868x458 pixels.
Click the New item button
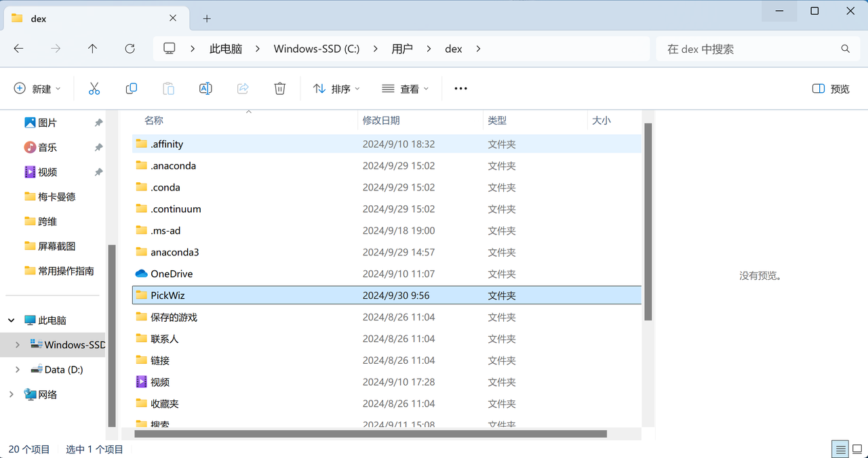coord(37,89)
